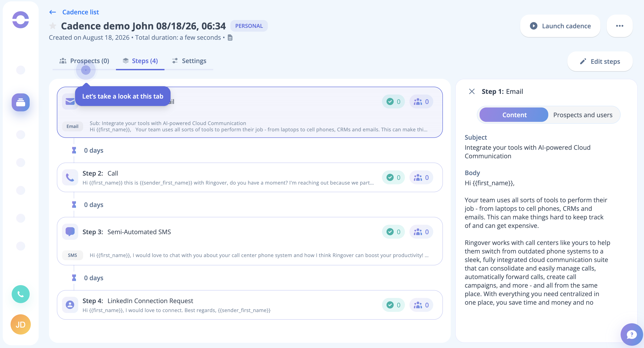Screen dimensions: 644x348
Task: Go back to Cadence list
Action: (80, 12)
